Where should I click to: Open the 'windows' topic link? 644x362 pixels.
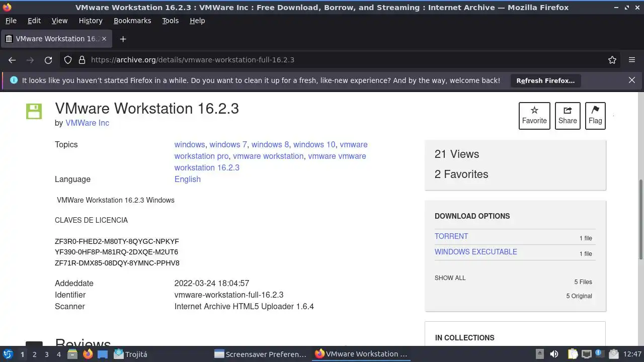point(190,144)
